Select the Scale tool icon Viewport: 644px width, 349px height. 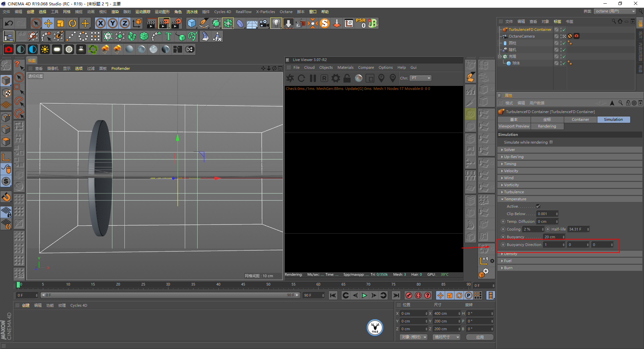60,23
